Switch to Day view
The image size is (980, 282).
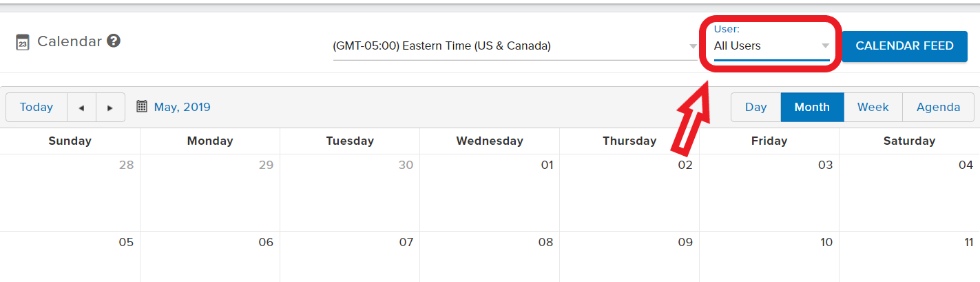click(755, 107)
